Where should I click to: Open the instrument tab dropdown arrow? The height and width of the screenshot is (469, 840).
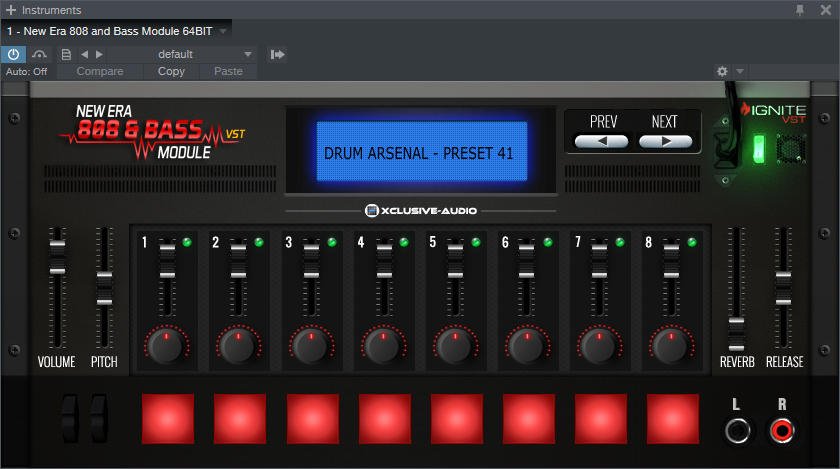tap(223, 31)
